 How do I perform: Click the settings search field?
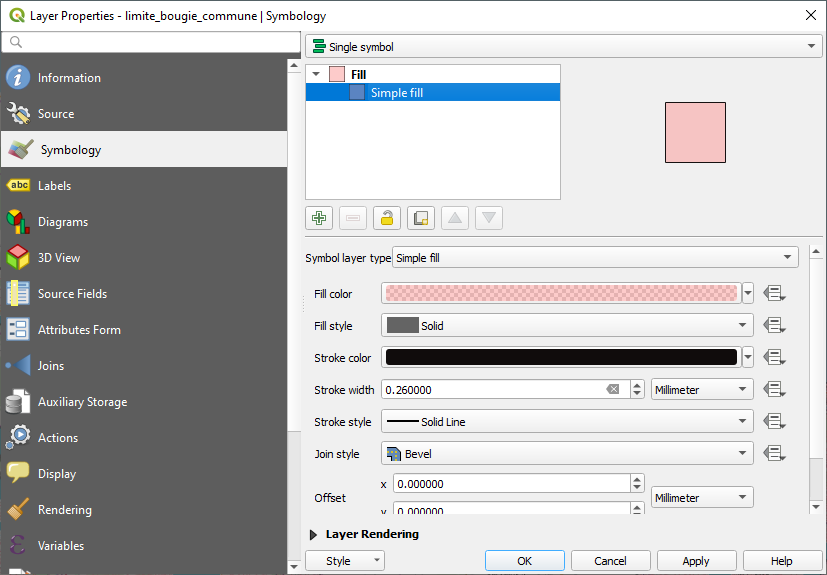(x=150, y=42)
